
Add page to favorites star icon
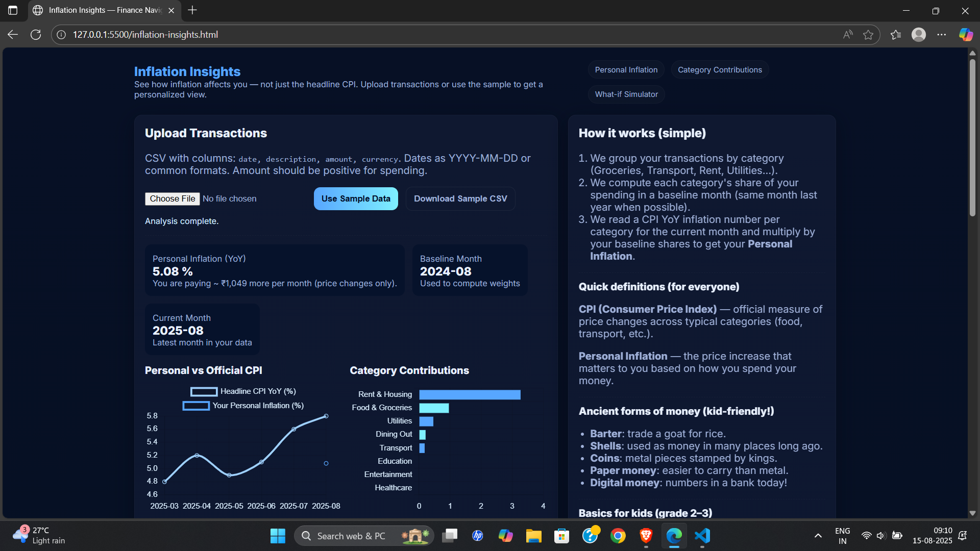click(868, 35)
